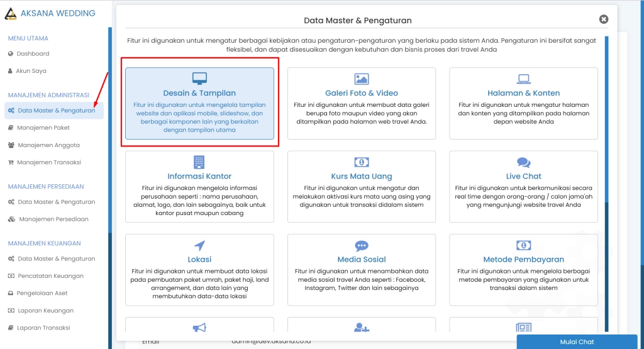The image size is (644, 349).
Task: Open Manajemen Paket sidebar item
Action: (43, 128)
